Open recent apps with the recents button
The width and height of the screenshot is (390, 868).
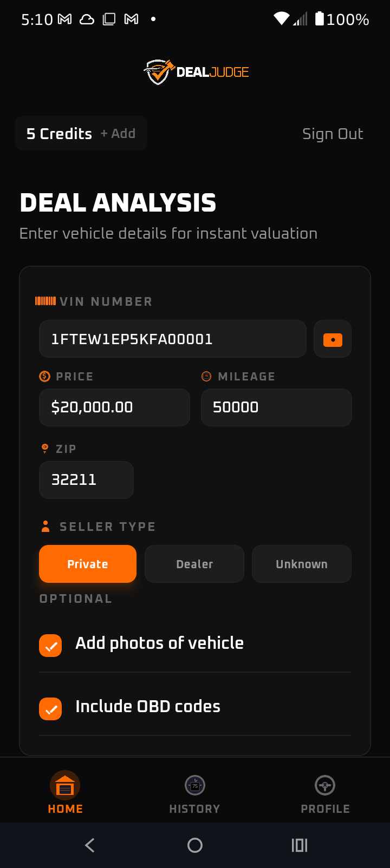pyautogui.click(x=299, y=845)
